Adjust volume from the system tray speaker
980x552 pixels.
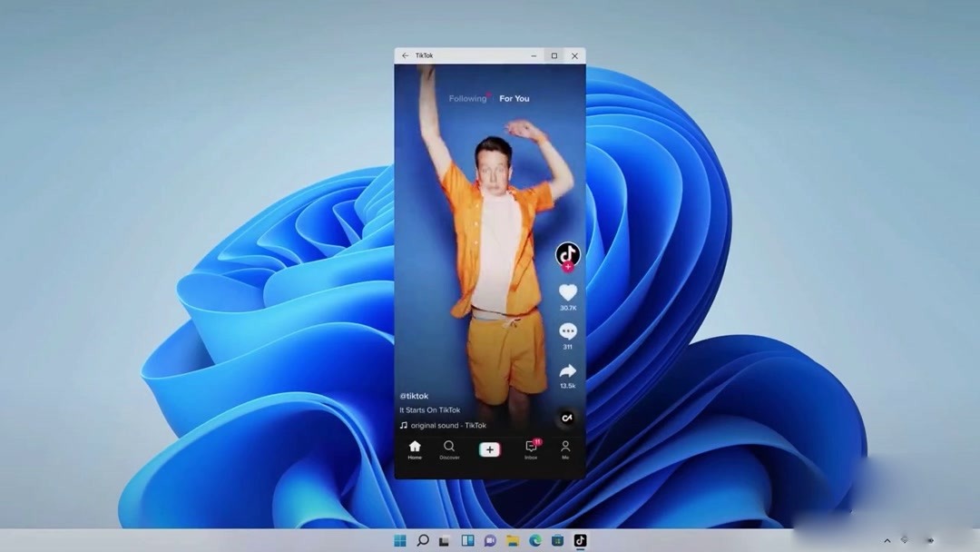pos(931,539)
